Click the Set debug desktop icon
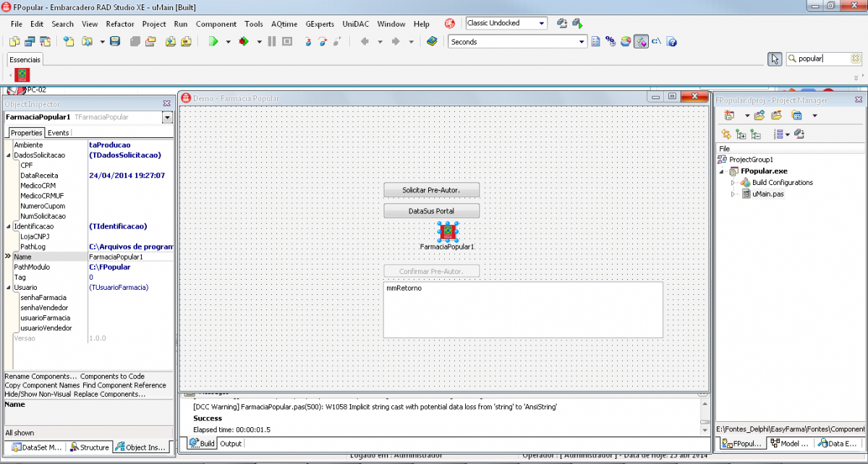868x464 pixels. [577, 24]
